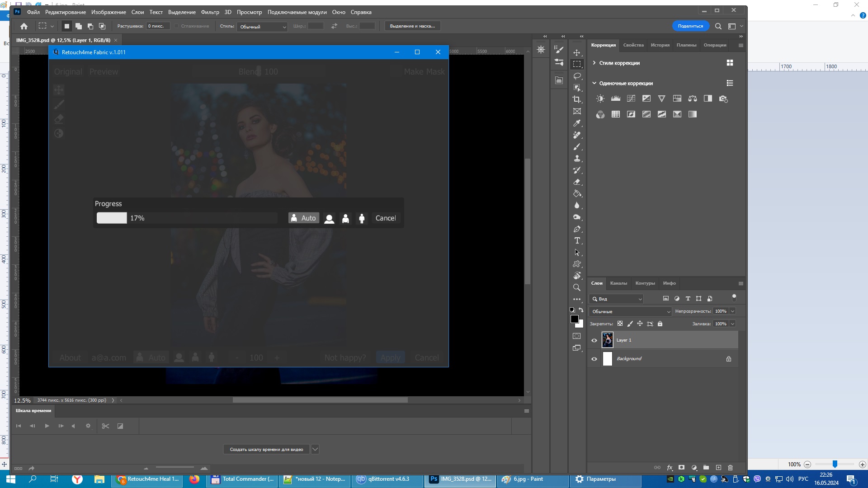The width and height of the screenshot is (868, 488).
Task: Cancel the Retouch4me progress
Action: (385, 218)
